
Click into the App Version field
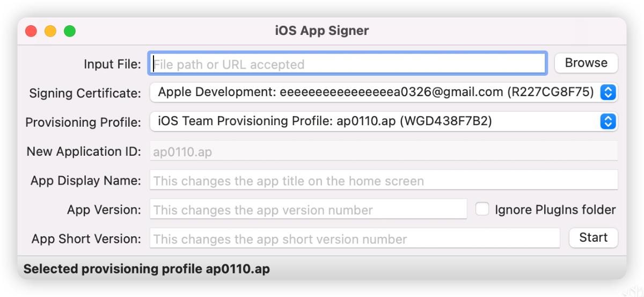tap(309, 209)
